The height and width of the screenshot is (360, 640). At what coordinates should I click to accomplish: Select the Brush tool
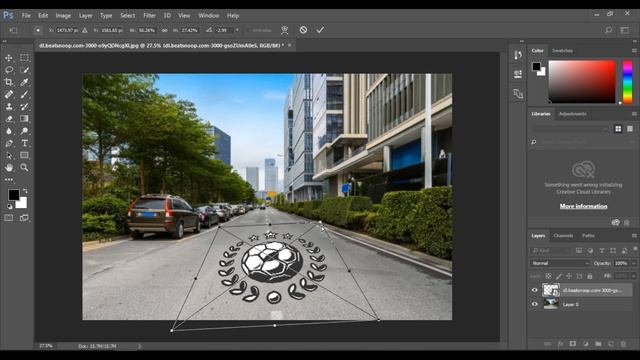tap(24, 94)
